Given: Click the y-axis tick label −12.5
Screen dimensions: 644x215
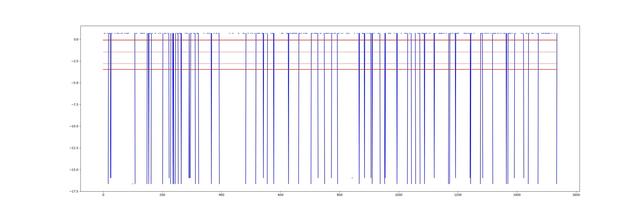Looking at the screenshot, I should 74,148.
